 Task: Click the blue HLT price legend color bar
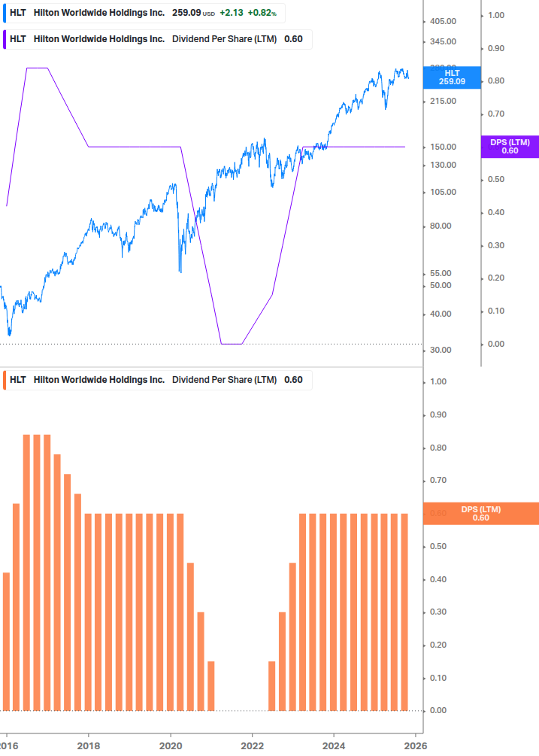(x=5, y=13)
